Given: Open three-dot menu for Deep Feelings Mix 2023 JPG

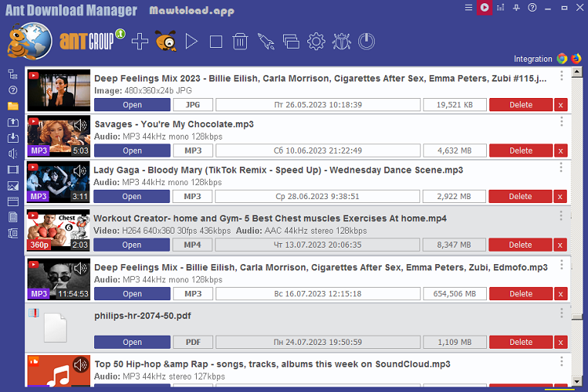Looking at the screenshot, I should pyautogui.click(x=561, y=75).
